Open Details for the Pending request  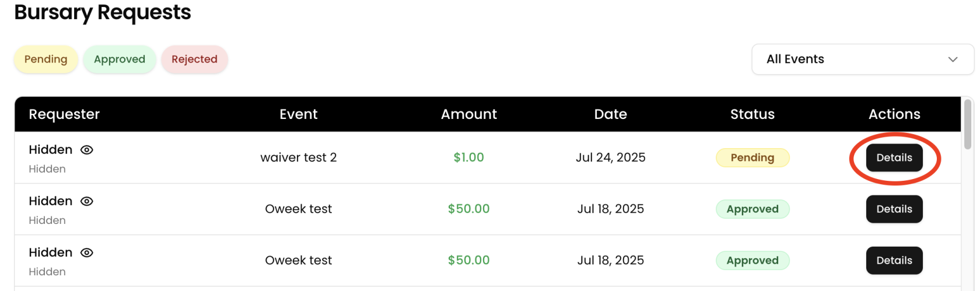894,157
